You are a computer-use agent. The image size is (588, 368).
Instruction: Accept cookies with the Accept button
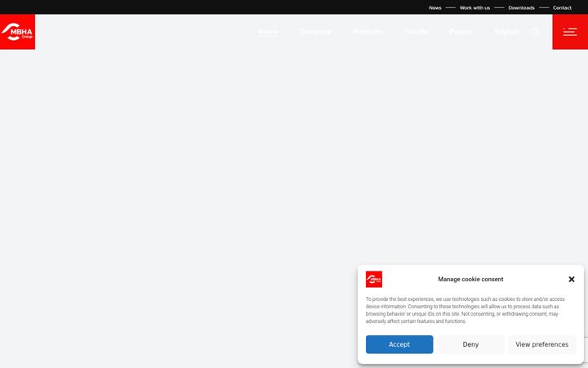399,344
